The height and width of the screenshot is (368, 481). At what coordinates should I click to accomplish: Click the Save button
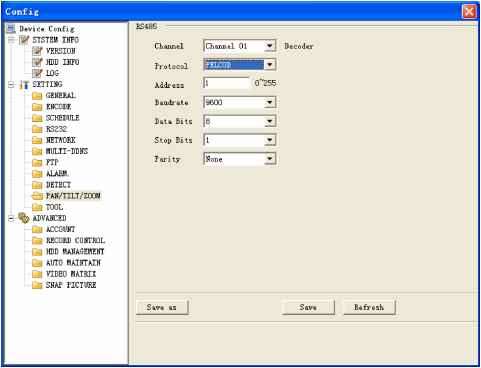coord(308,307)
